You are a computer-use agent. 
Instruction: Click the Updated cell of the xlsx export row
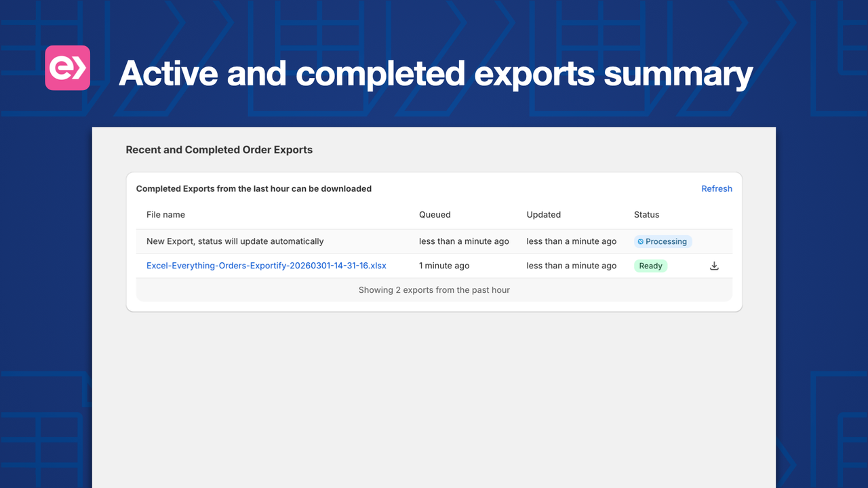tap(572, 266)
